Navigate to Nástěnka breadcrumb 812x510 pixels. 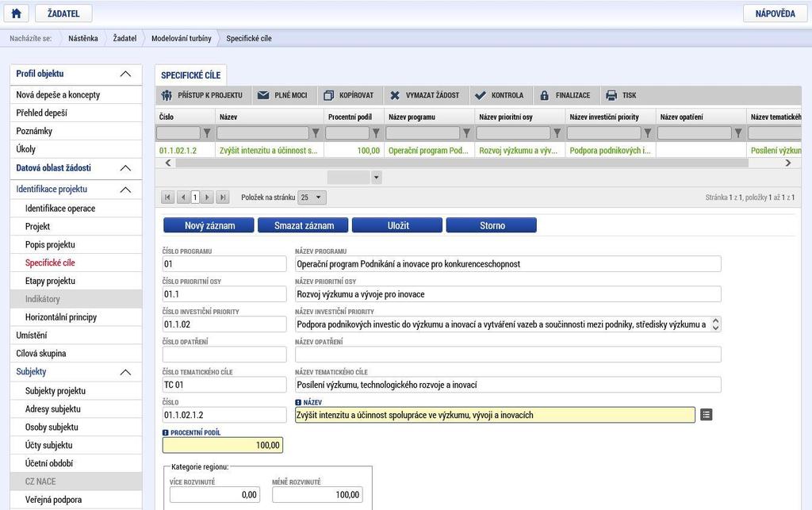(82, 38)
